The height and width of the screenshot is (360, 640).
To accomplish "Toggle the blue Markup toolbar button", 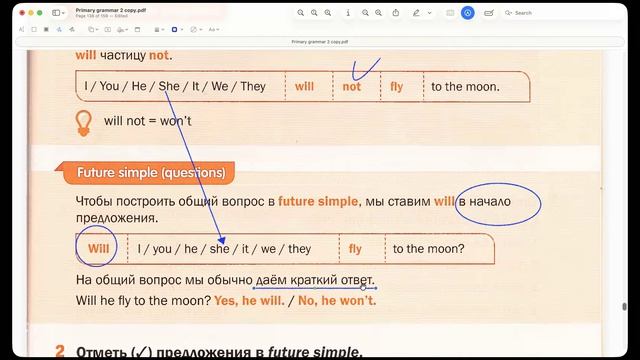I will point(468,13).
